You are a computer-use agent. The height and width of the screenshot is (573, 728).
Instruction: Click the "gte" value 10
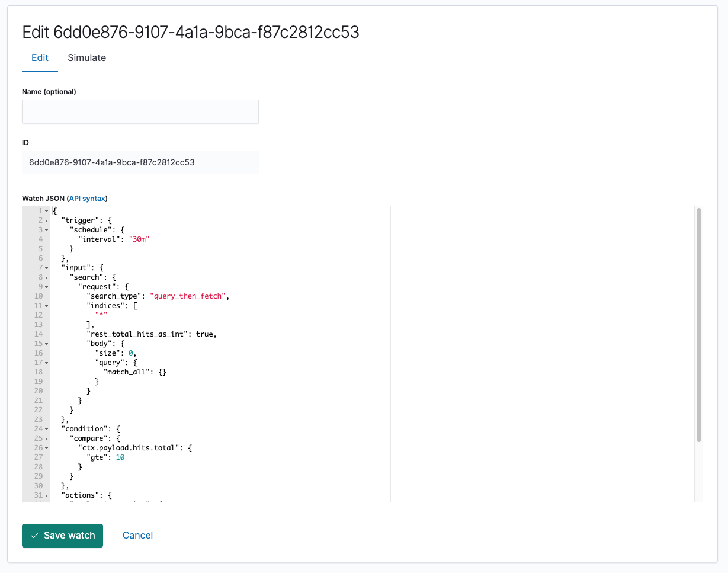pos(120,457)
